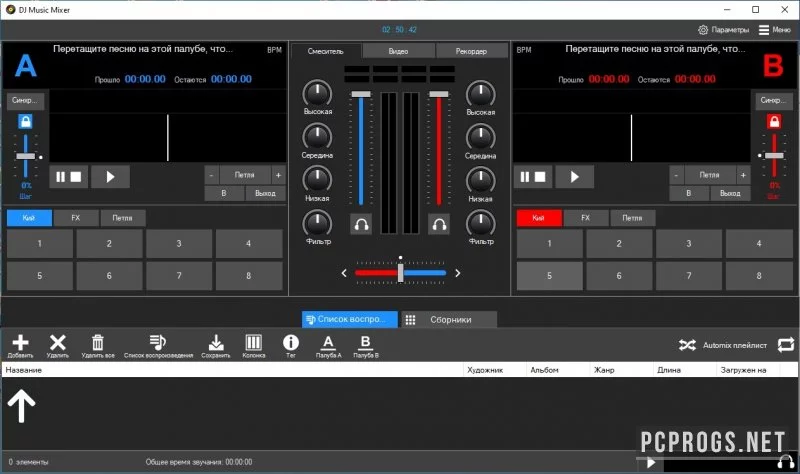Trigger deck A cue pad 1
800x474 pixels.
tap(40, 243)
